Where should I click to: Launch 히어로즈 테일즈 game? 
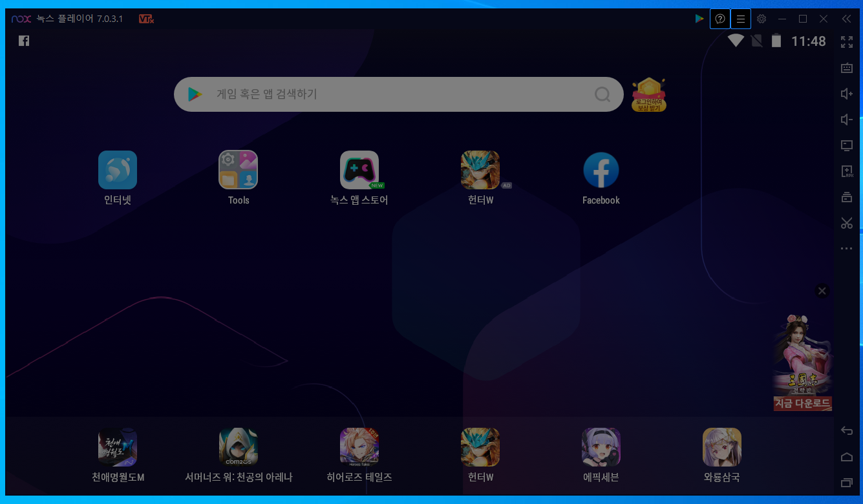pos(359,447)
